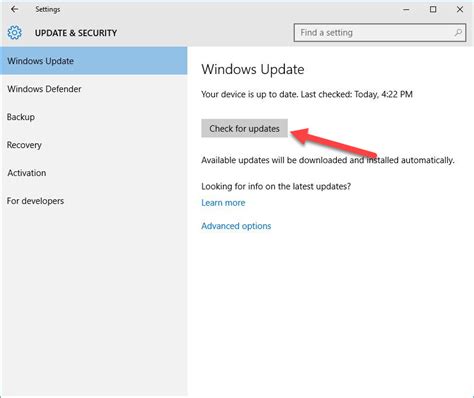Open the Learn more link
The image size is (474, 398).
(x=223, y=203)
